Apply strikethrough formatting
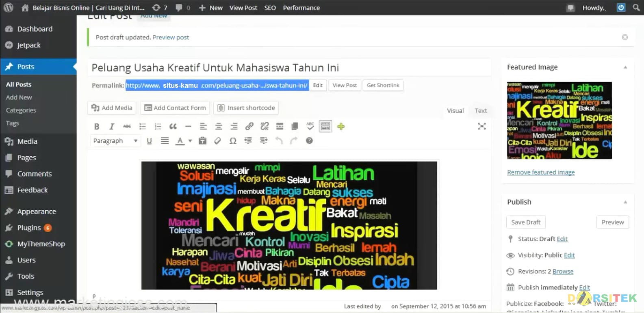 pyautogui.click(x=127, y=126)
